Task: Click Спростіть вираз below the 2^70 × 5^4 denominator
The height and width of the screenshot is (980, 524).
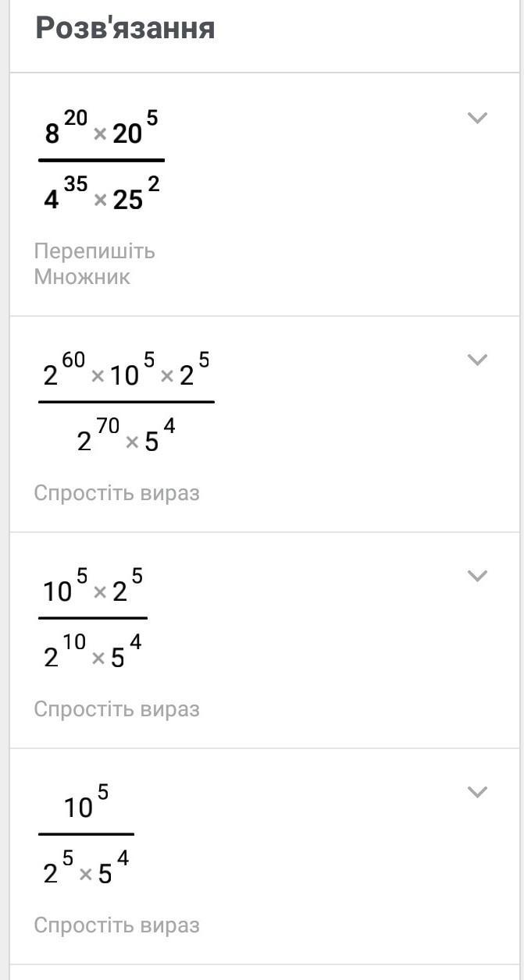Action: pos(117,493)
